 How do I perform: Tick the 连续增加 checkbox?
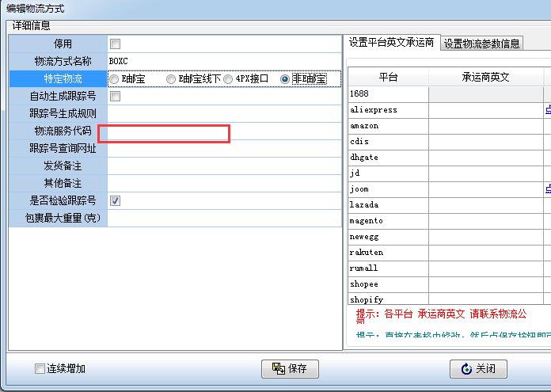[40, 368]
